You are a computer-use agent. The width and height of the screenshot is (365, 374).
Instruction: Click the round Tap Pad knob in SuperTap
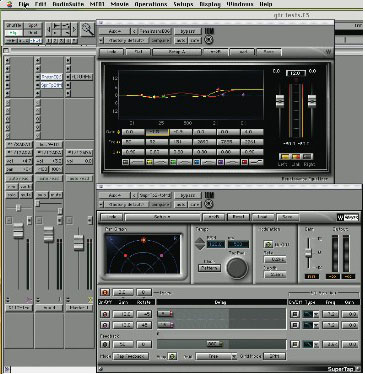237,268
